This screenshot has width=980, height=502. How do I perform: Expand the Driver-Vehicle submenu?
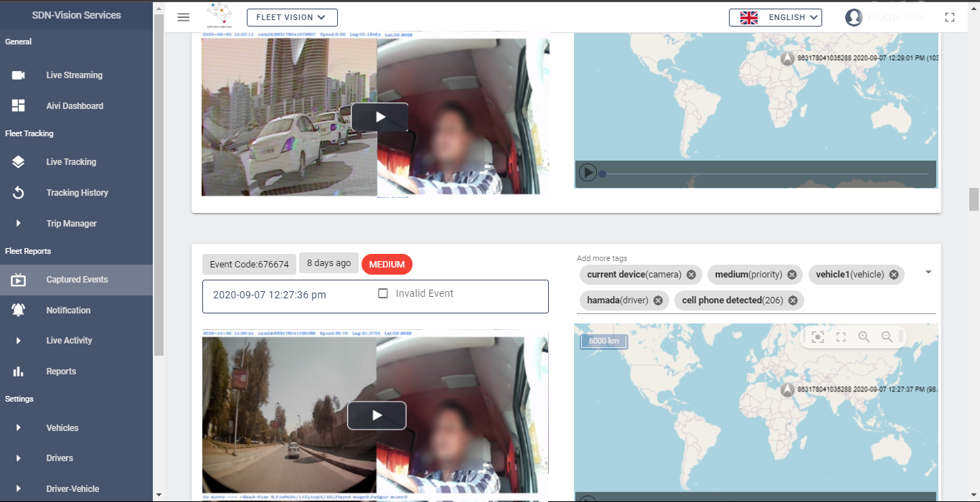19,489
